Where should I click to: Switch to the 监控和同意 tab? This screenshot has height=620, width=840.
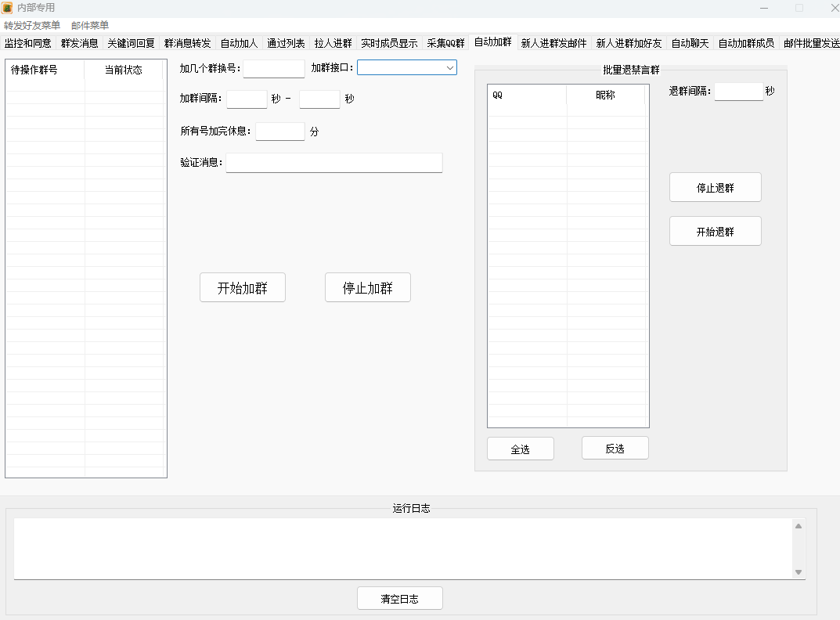28,44
